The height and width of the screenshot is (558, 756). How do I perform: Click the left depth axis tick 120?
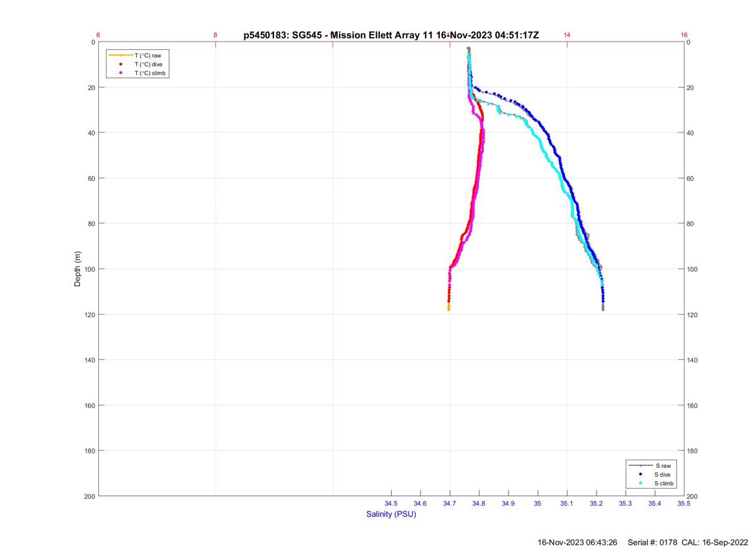pyautogui.click(x=89, y=315)
